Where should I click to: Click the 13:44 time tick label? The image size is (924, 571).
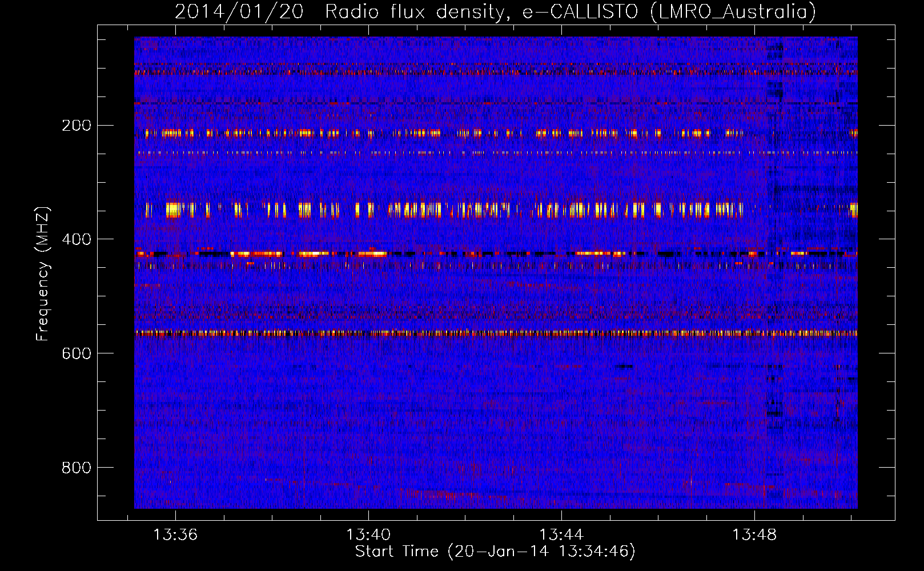pos(561,534)
